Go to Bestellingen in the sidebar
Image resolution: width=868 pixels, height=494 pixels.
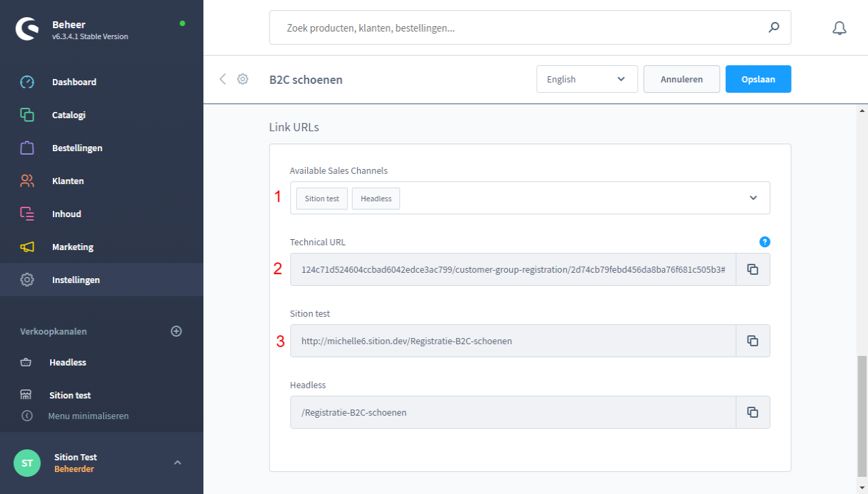click(x=77, y=148)
